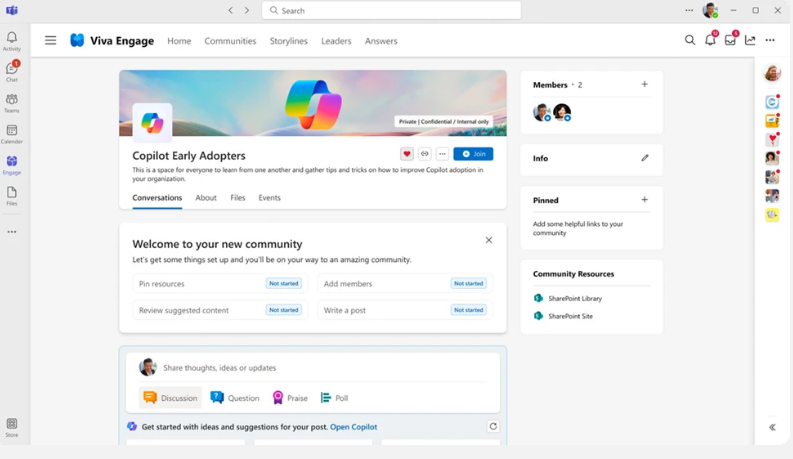The width and height of the screenshot is (793, 459).
Task: Open the Activity bell in Teams sidebar
Action: tap(12, 41)
